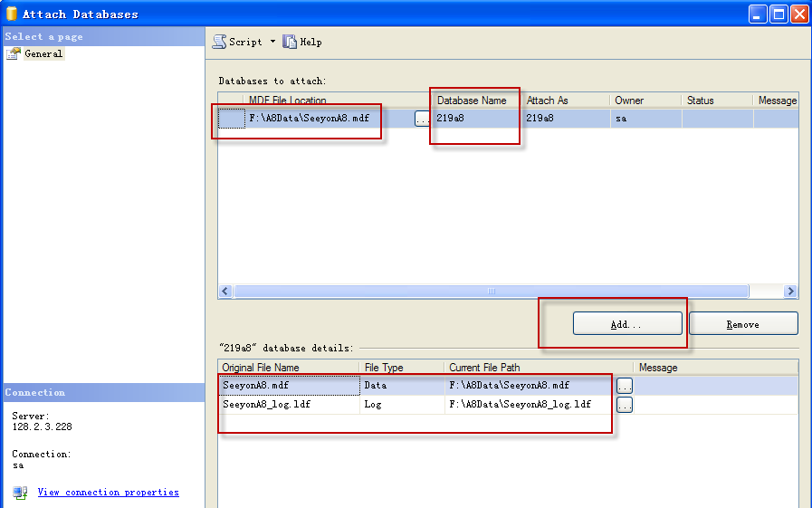Click the database icon in title bar

12,14
